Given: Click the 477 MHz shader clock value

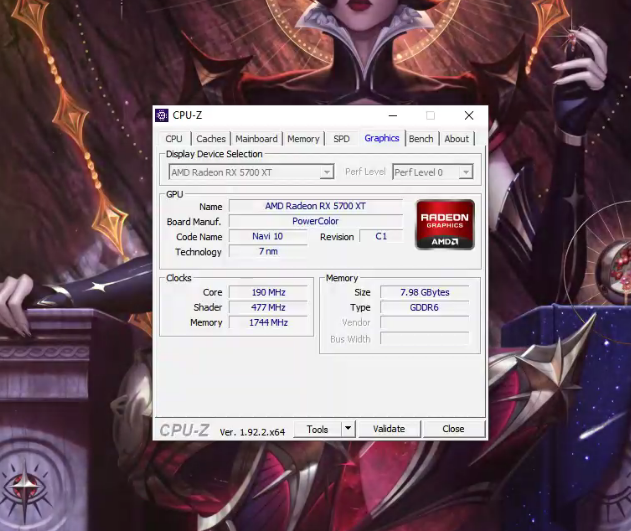Looking at the screenshot, I should pos(268,307).
